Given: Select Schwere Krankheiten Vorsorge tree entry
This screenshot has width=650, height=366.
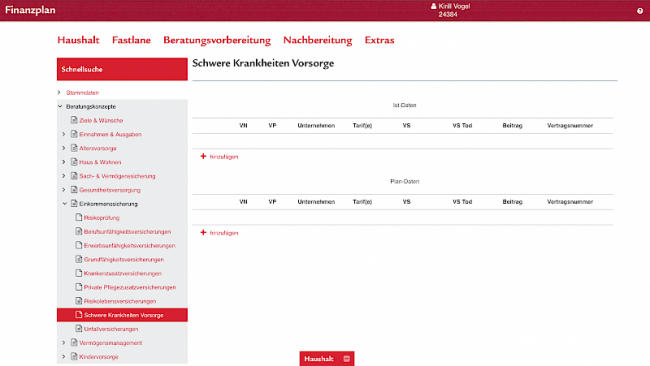Looking at the screenshot, I should point(122,315).
